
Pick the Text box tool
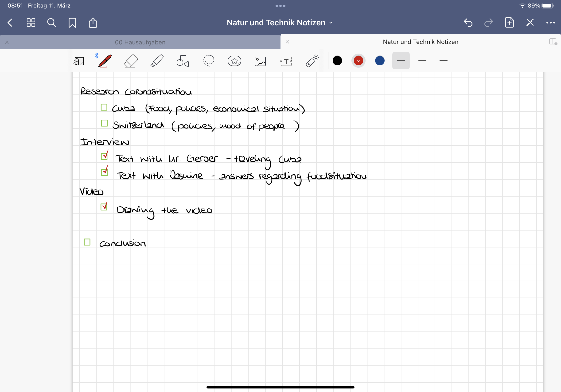pos(286,61)
